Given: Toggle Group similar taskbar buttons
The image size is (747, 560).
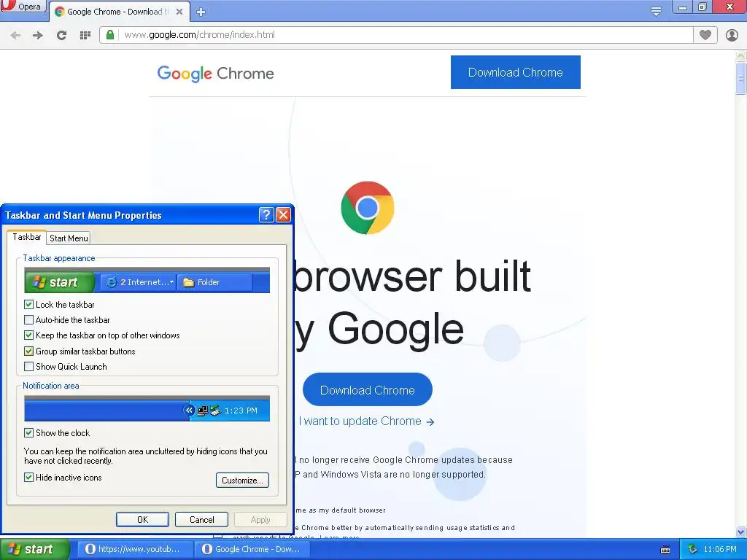Looking at the screenshot, I should tap(28, 351).
